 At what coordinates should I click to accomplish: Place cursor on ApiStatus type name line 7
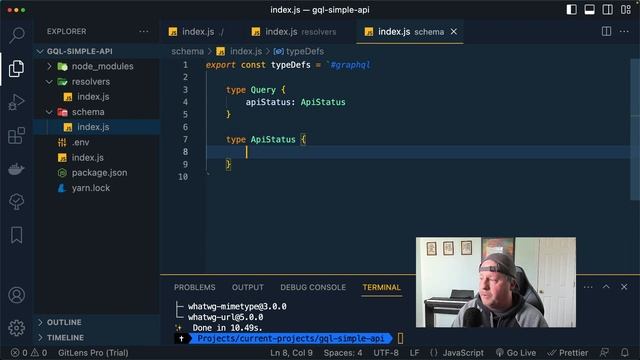[273, 140]
